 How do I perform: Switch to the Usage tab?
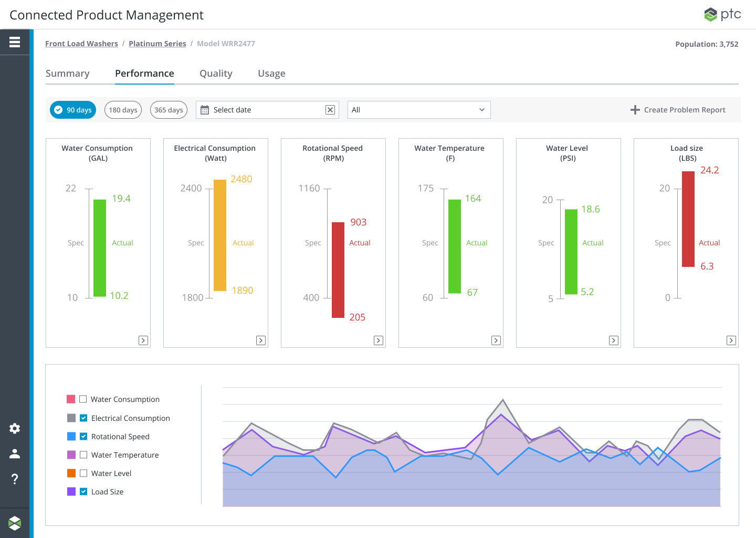click(271, 74)
